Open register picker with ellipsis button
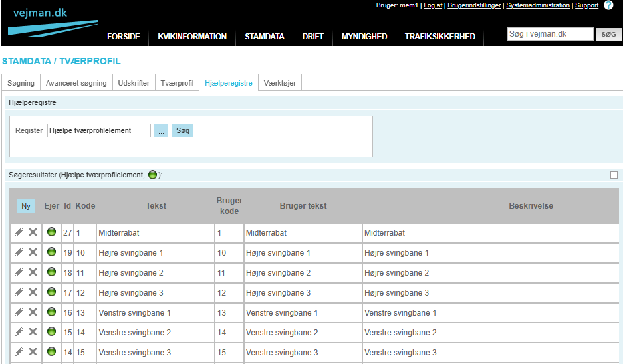The width and height of the screenshot is (623, 364). (161, 131)
